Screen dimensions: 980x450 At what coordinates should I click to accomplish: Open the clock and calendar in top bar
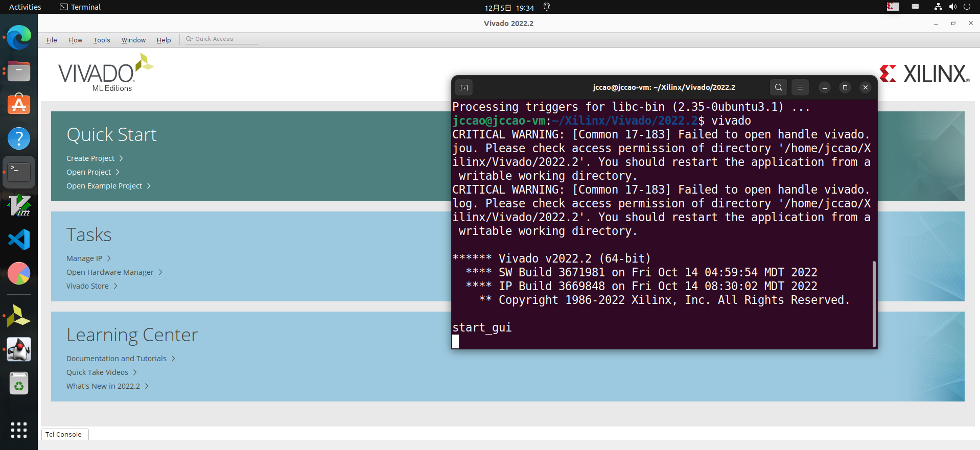tap(509, 8)
